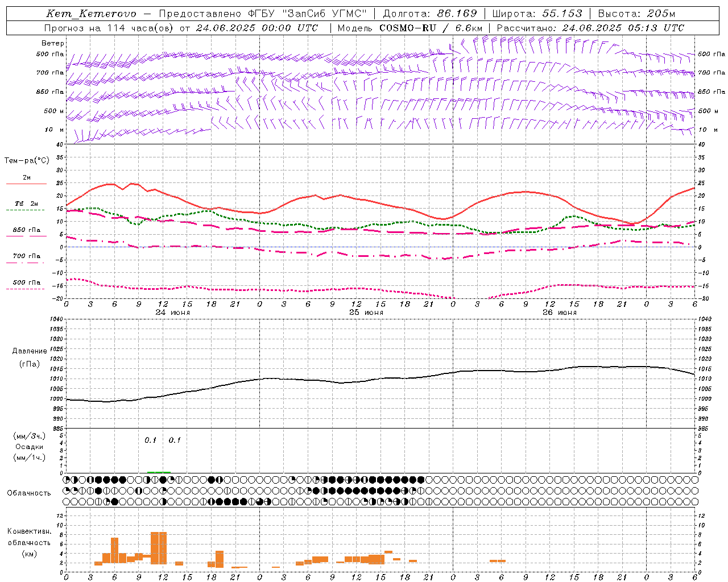This screenshot has height=582, width=728.
Task: Select the '24 июня' date label
Action: [x=173, y=313]
